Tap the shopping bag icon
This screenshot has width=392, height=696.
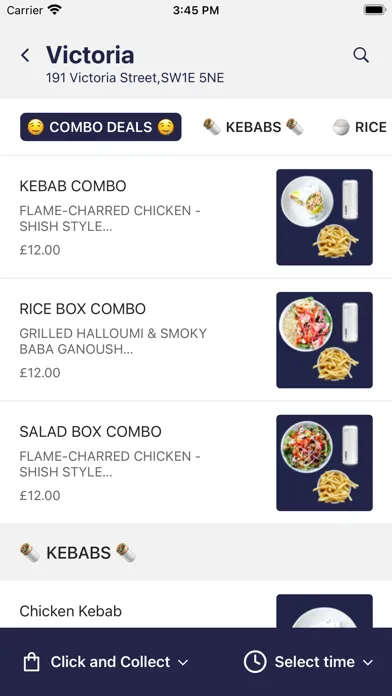[32, 662]
